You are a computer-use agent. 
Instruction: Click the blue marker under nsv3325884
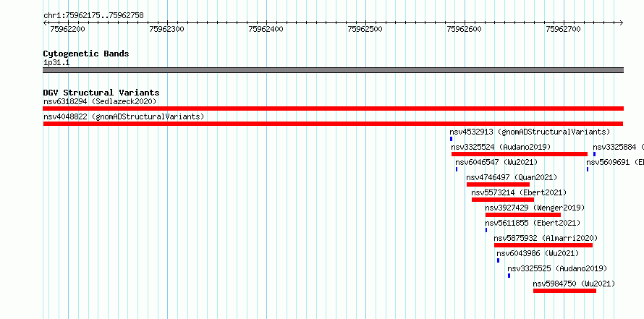pos(594,154)
